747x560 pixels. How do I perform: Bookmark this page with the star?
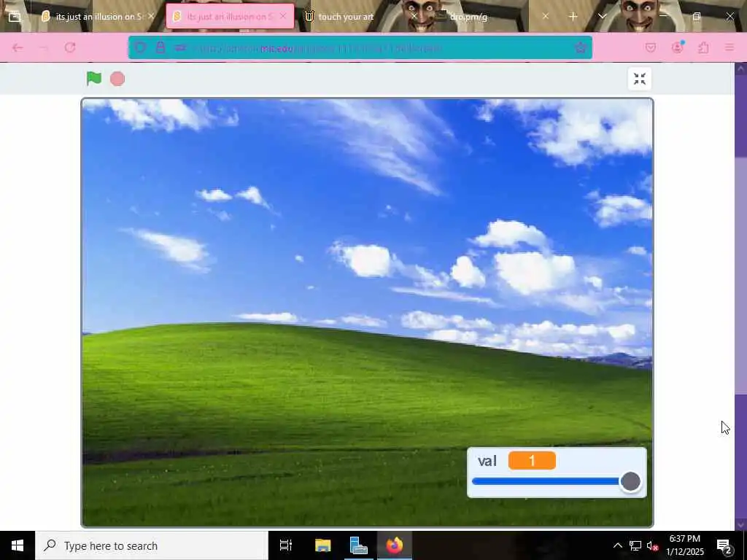click(580, 47)
